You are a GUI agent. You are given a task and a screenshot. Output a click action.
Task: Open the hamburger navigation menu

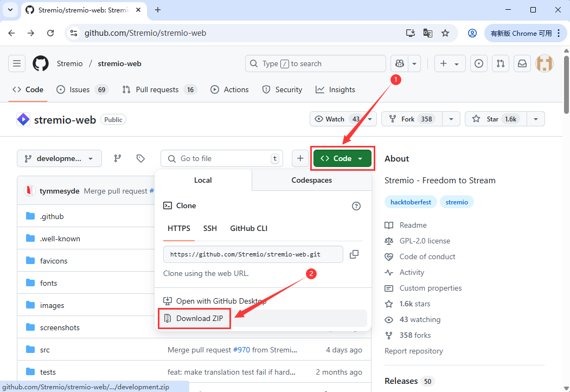tap(17, 63)
